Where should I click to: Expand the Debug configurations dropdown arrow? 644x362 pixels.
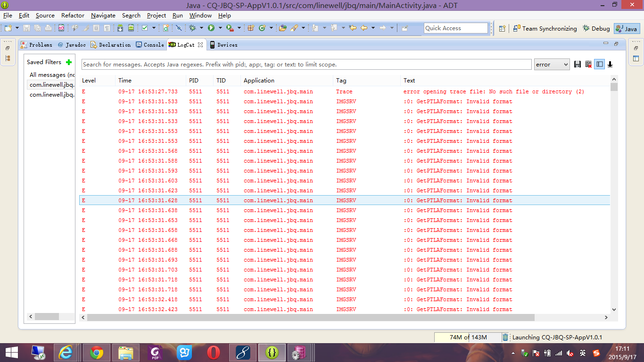201,28
